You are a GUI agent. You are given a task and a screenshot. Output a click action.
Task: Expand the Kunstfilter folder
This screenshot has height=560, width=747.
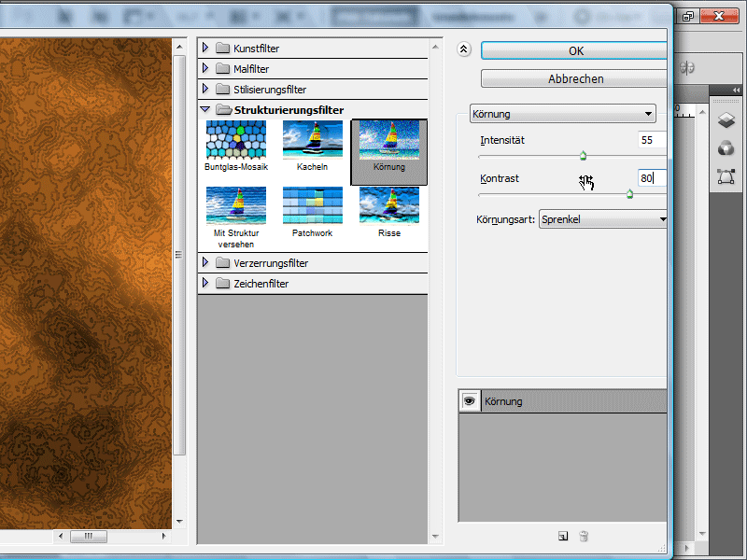tap(205, 48)
